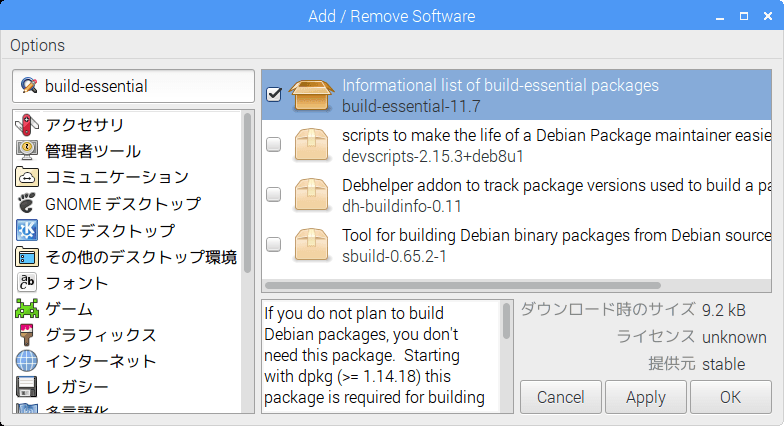Image resolution: width=784 pixels, height=426 pixels.
Task: Click the アクセサリ category icon
Action: tap(27, 124)
